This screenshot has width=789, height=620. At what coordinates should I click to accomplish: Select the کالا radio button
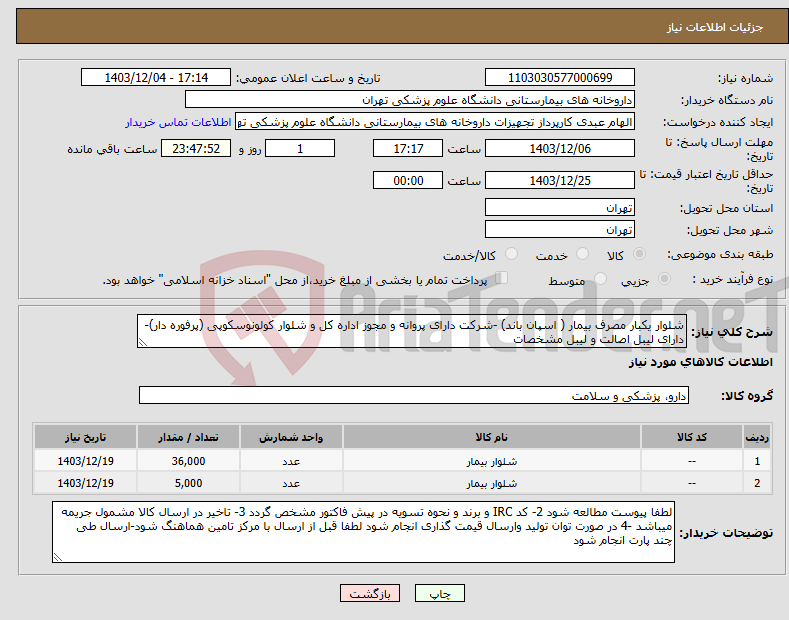click(639, 254)
